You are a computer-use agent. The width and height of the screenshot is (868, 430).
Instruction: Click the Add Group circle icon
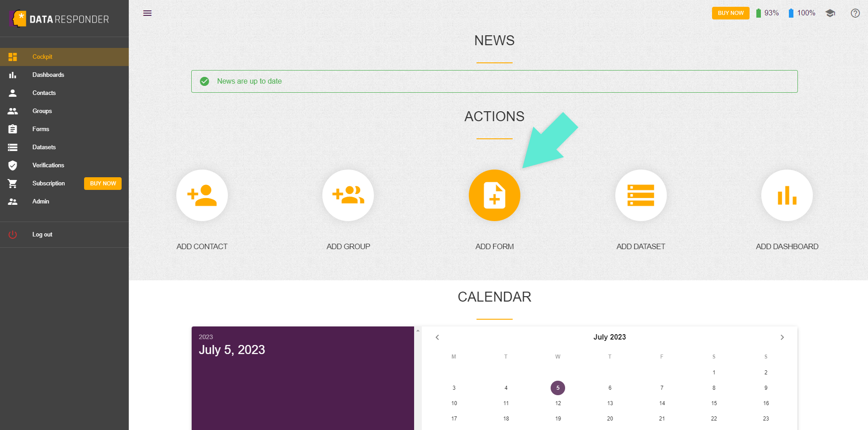(348, 195)
